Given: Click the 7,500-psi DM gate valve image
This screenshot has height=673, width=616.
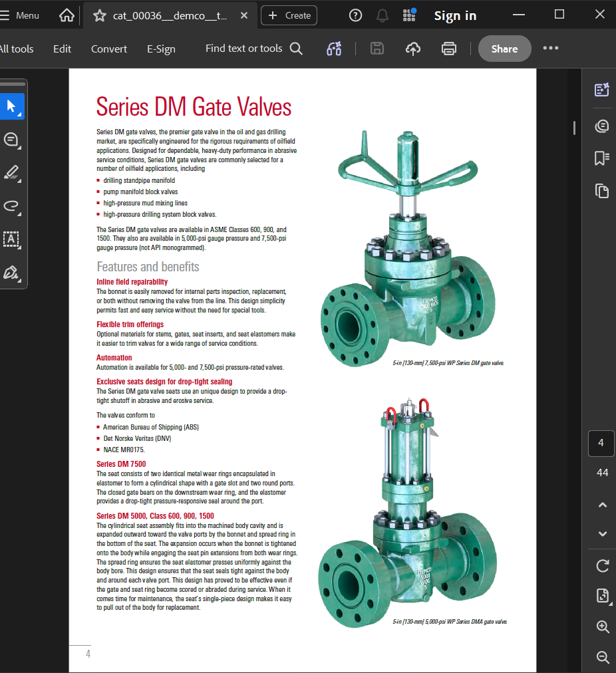Looking at the screenshot, I should click(408, 249).
